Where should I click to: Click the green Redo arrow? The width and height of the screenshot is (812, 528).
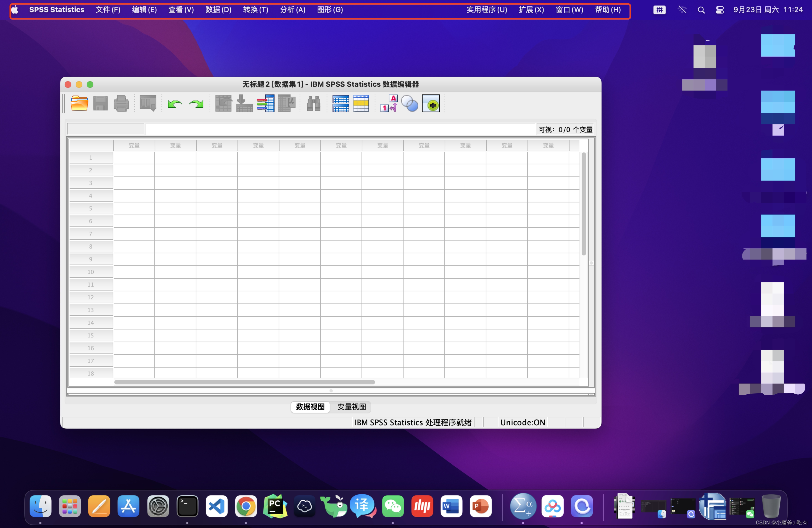(x=196, y=103)
